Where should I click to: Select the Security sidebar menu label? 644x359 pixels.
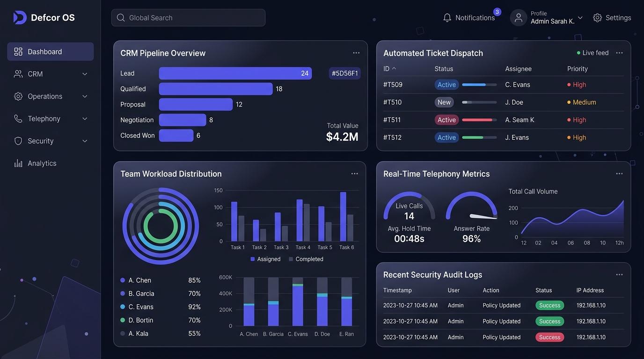click(41, 141)
